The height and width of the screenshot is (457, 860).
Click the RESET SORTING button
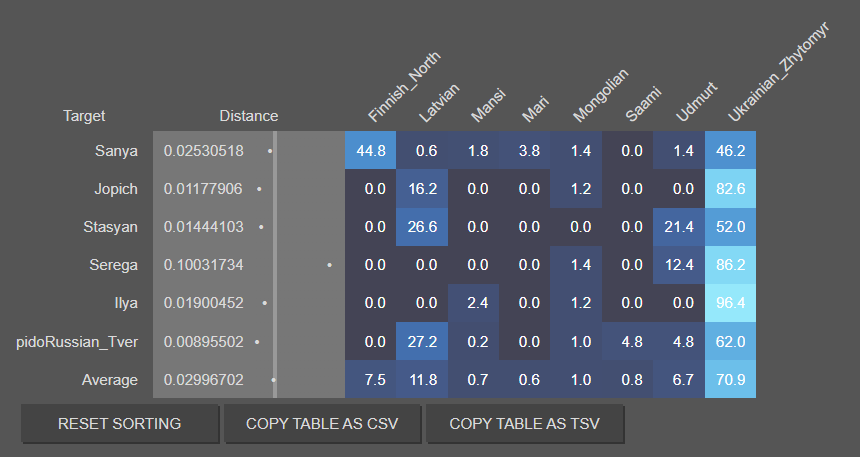(x=120, y=424)
